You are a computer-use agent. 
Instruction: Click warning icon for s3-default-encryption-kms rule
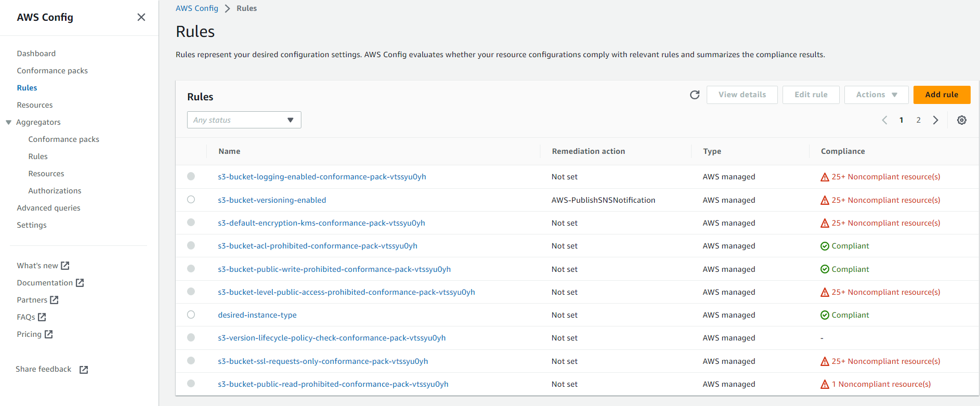[x=825, y=223]
